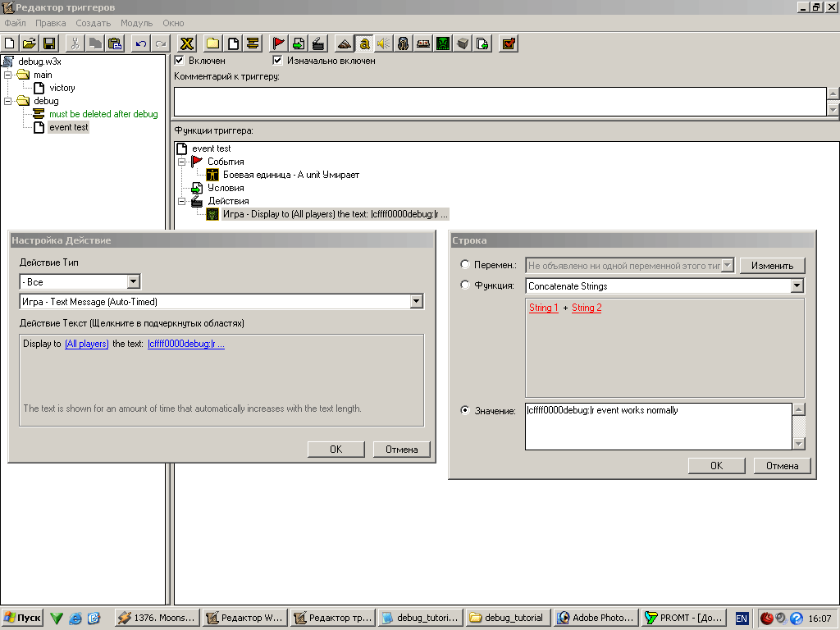Click the 'String 2' link

coord(587,308)
